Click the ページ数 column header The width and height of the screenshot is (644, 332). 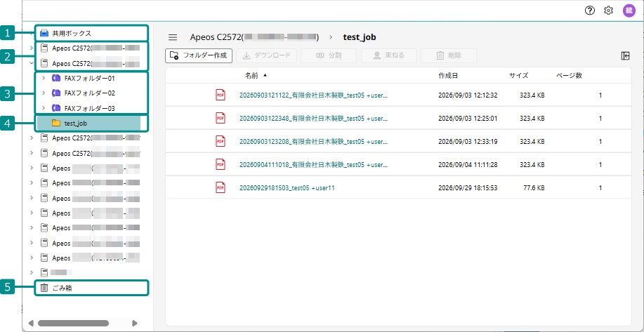(x=569, y=76)
